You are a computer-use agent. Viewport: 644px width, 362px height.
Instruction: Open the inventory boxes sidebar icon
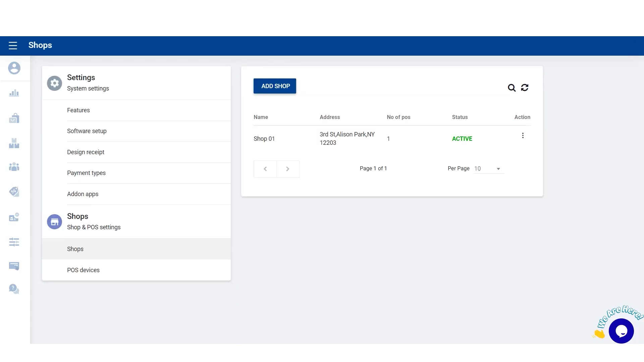14,143
